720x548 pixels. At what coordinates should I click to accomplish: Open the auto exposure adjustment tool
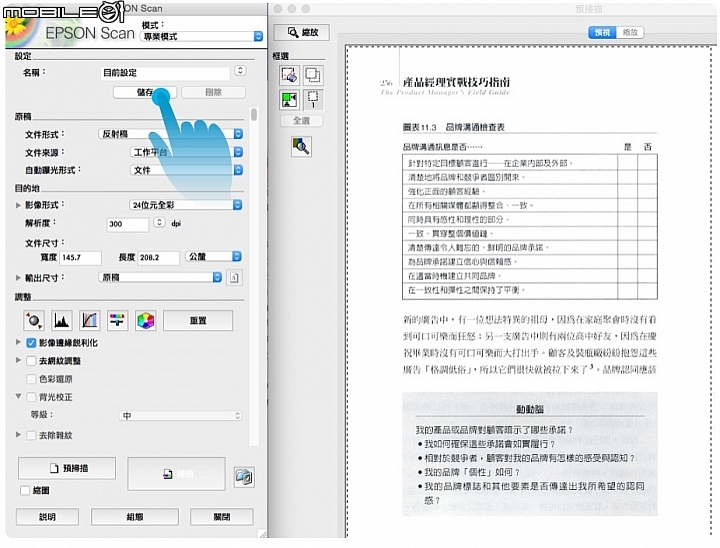pyautogui.click(x=34, y=320)
